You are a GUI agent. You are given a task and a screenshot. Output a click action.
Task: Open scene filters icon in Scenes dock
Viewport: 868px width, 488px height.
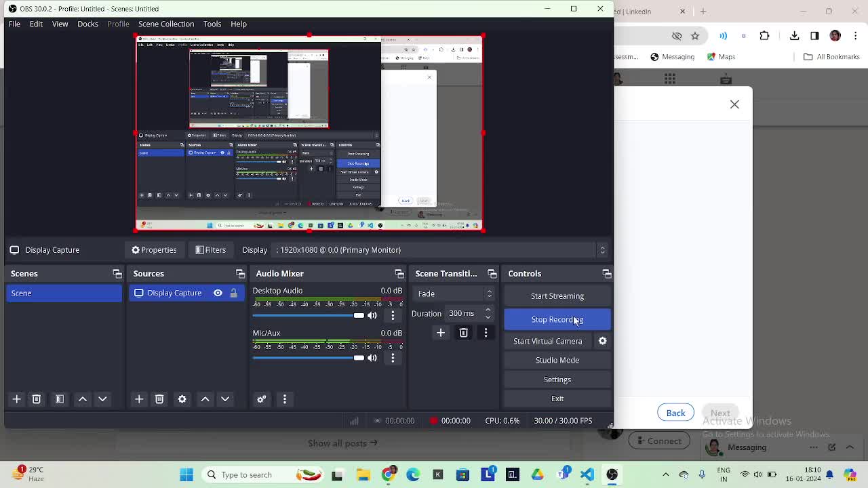(60, 399)
